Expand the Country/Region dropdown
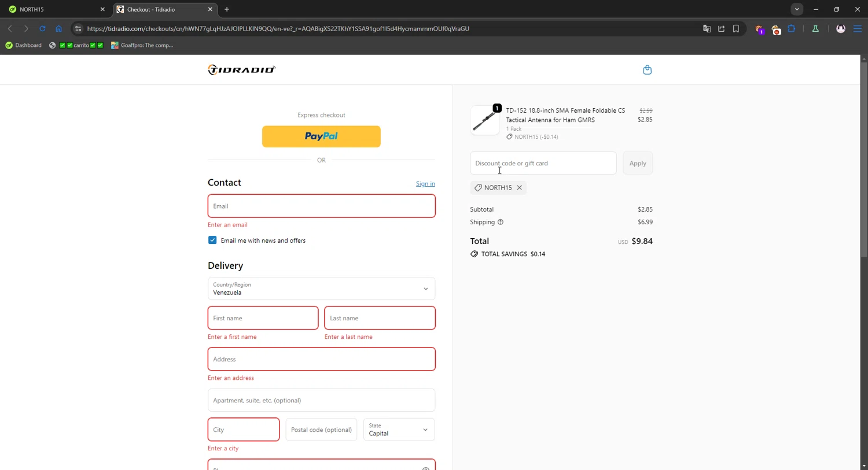The image size is (868, 470). pyautogui.click(x=321, y=288)
